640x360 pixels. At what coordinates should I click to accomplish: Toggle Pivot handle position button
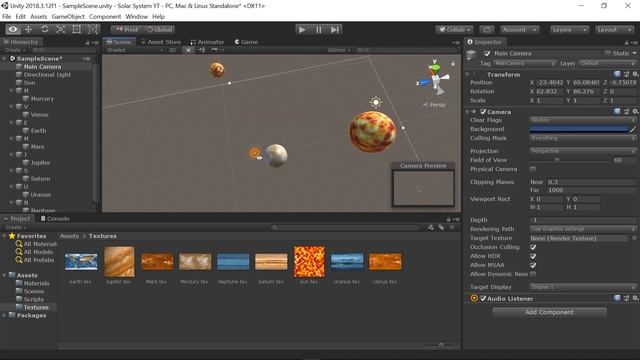[x=127, y=29]
